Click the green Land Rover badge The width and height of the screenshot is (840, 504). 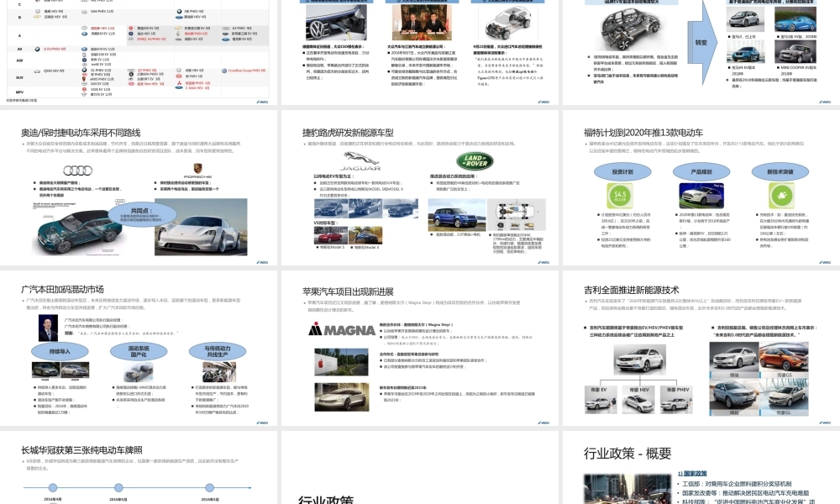point(473,161)
